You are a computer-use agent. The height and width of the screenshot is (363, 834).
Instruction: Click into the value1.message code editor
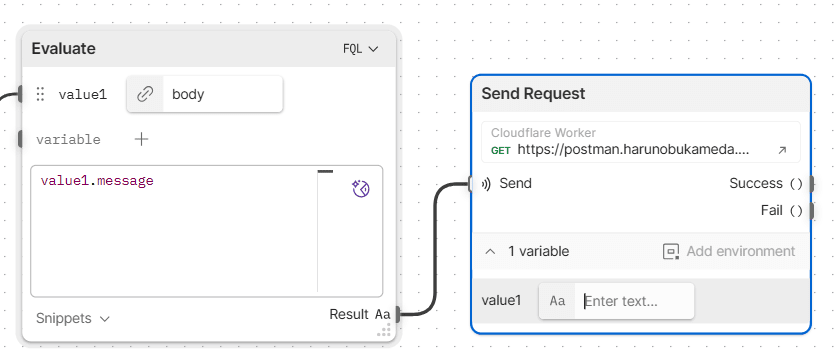173,230
